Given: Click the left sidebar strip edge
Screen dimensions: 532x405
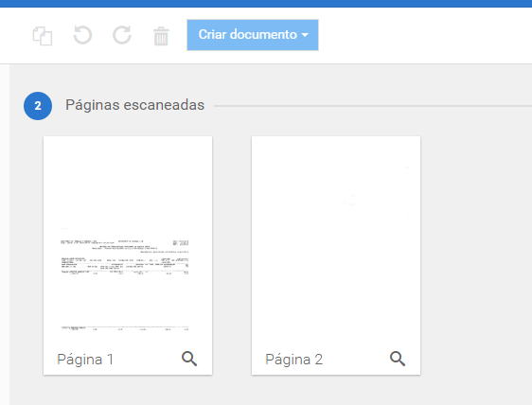Looking at the screenshot, I should (x=5, y=234).
